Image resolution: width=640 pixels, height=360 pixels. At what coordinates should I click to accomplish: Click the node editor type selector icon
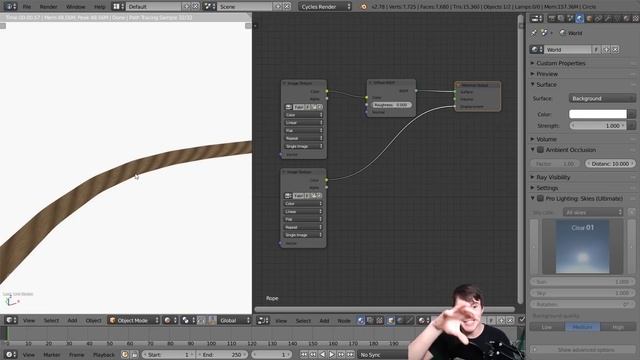(x=262, y=321)
